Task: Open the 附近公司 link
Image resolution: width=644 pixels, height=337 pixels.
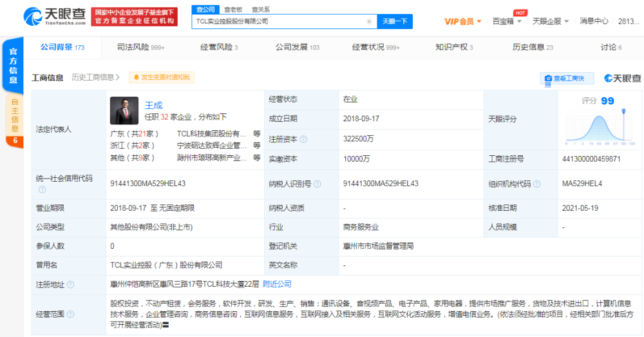Action: [277, 284]
